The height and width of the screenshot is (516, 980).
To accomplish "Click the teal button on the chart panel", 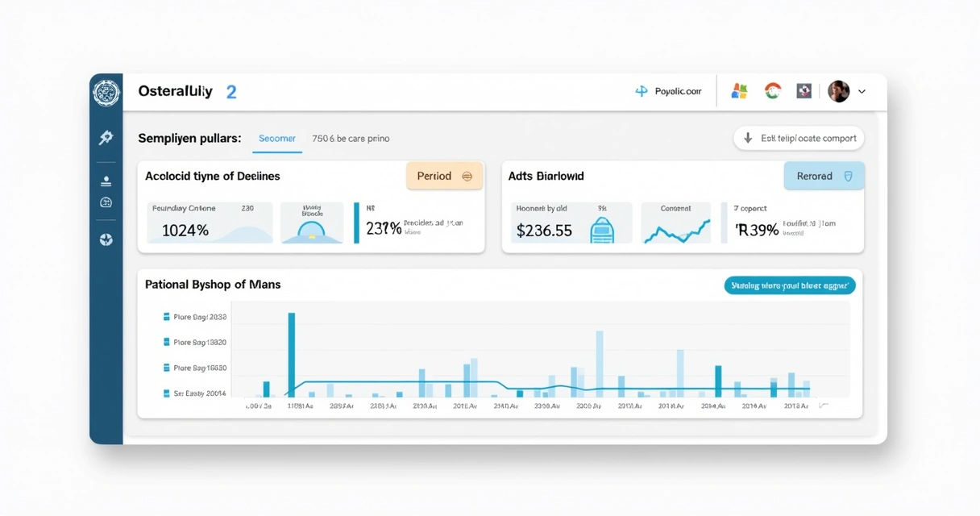I will [789, 285].
